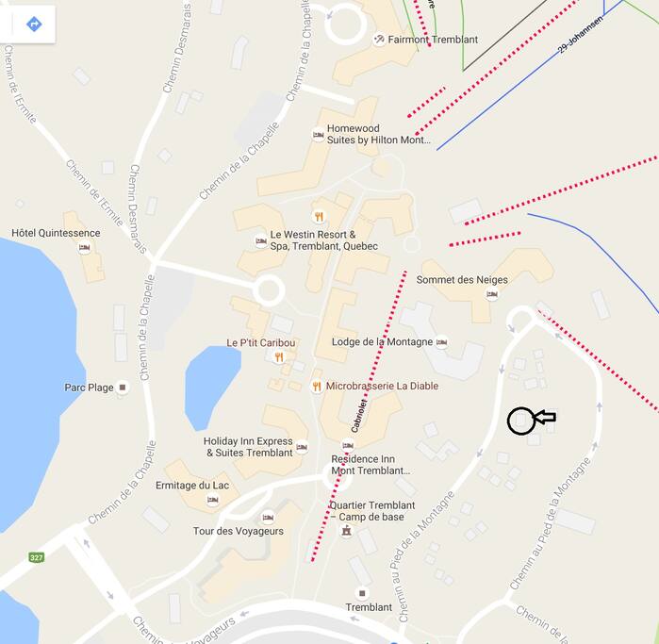Open the Lodge de la Montagne hotel icon
This screenshot has width=659, height=644.
click(441, 342)
